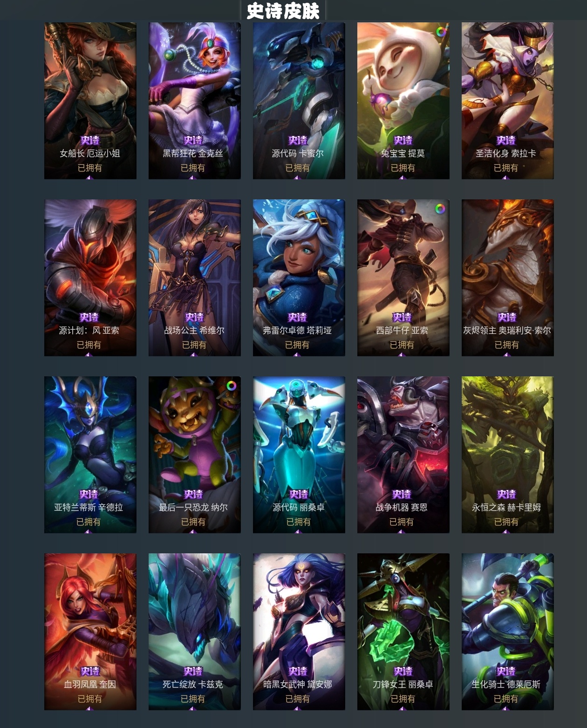Click 史诗 badge on 生化骑士 德莱厄斯 card
This screenshot has width=587, height=728.
click(x=506, y=671)
